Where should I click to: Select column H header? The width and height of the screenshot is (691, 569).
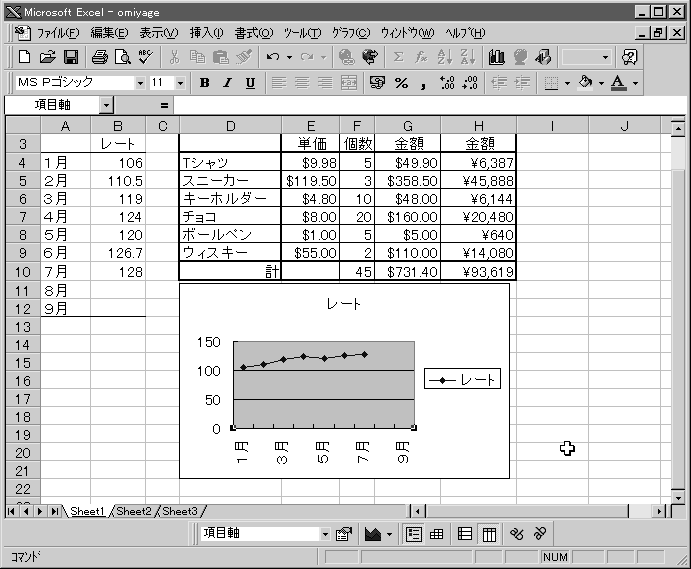coord(478,125)
